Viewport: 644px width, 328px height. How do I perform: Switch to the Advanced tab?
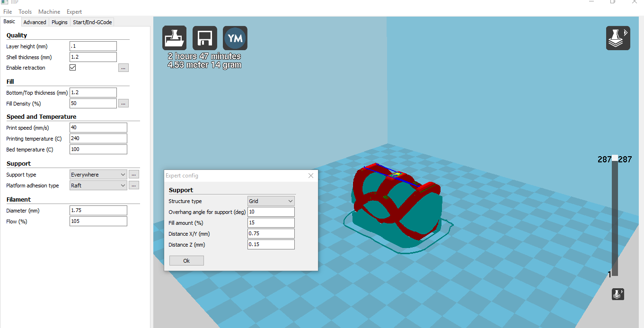(x=35, y=22)
